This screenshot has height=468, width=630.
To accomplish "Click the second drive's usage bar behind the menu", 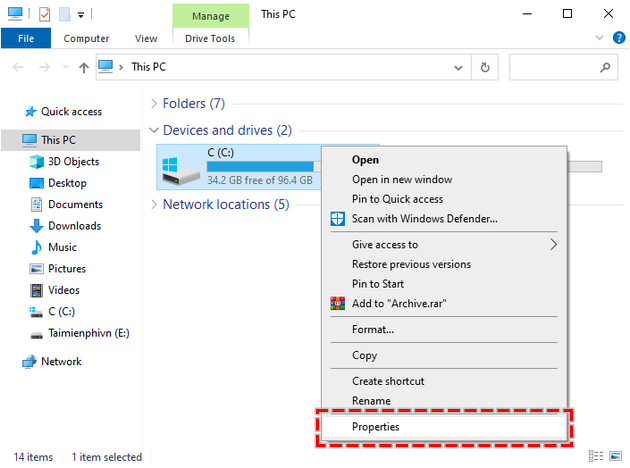I will point(585,166).
